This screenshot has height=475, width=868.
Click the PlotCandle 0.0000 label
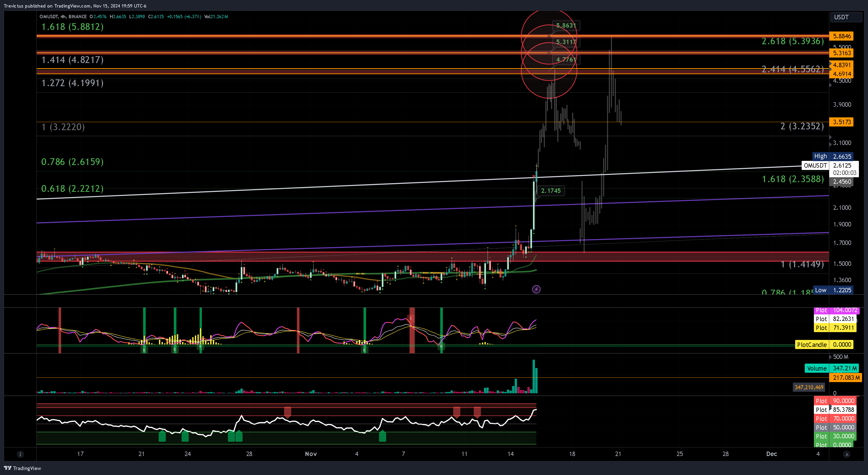pos(824,345)
